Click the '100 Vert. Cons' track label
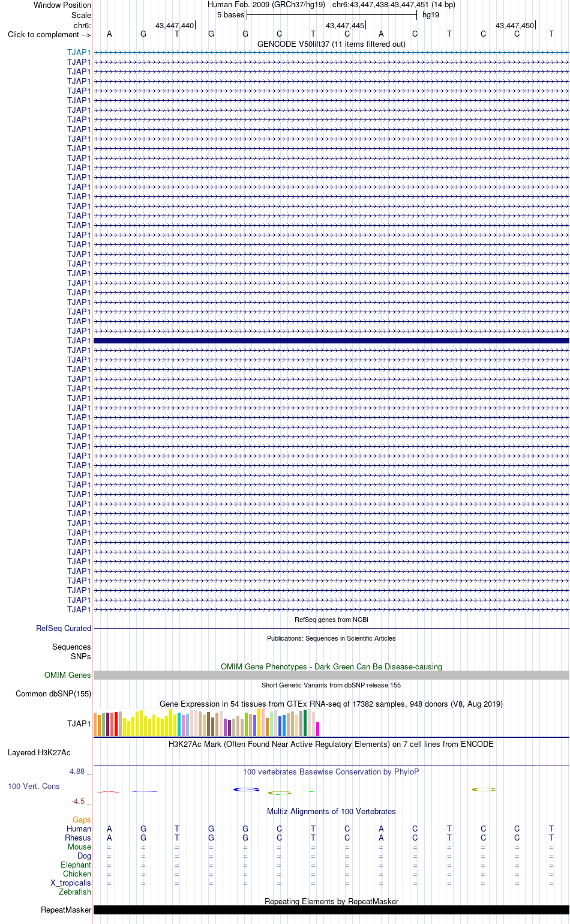 coord(34,786)
